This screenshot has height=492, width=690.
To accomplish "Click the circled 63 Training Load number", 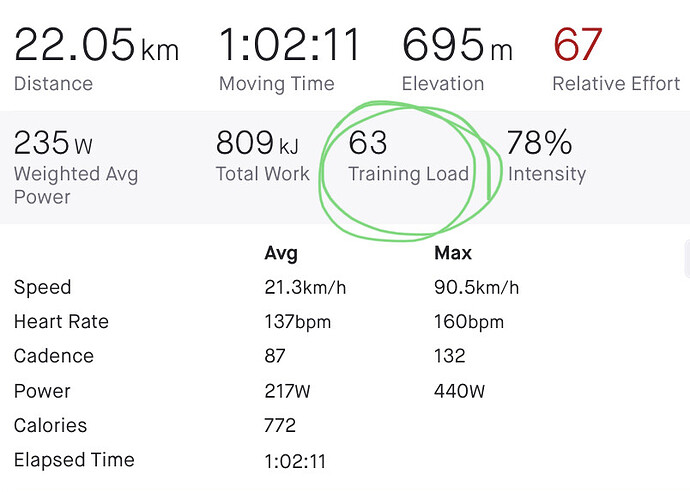I will click(368, 143).
